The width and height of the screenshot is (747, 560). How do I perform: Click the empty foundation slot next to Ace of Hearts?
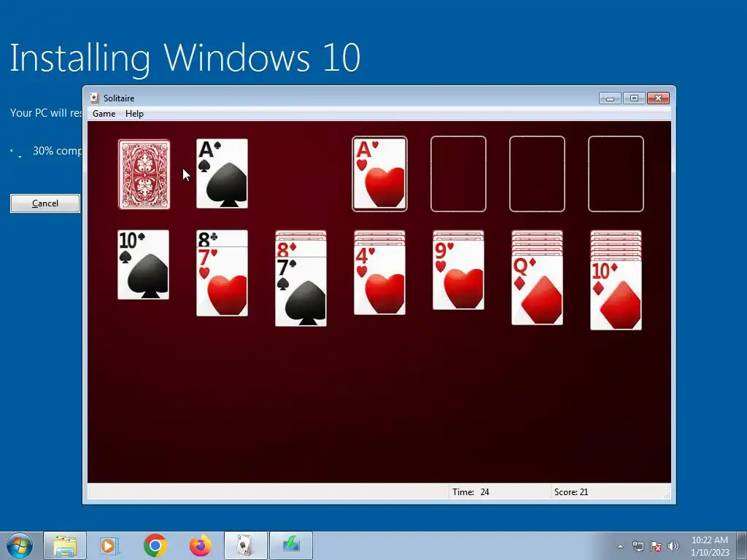pos(458,174)
